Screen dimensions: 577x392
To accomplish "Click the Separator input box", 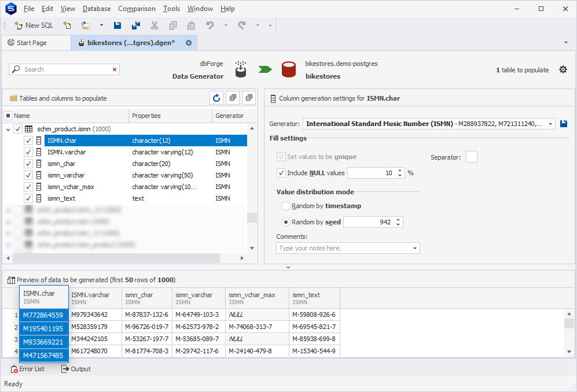I will tap(472, 157).
